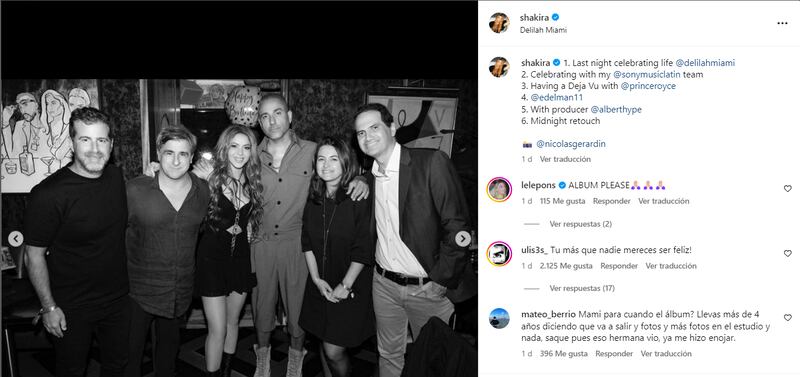The image size is (800, 377).
Task: Like the mateo_berrio comment with the heart
Action: tap(787, 317)
